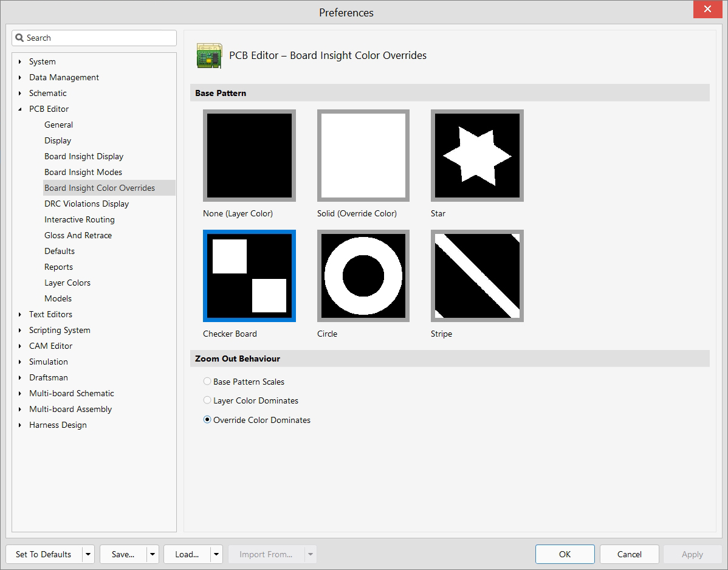The height and width of the screenshot is (570, 728).
Task: Select the Schematic category label
Action: [x=48, y=94]
